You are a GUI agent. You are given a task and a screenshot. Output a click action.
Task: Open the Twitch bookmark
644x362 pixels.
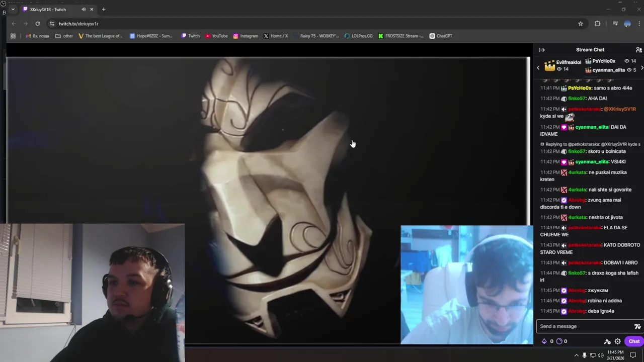(190, 36)
